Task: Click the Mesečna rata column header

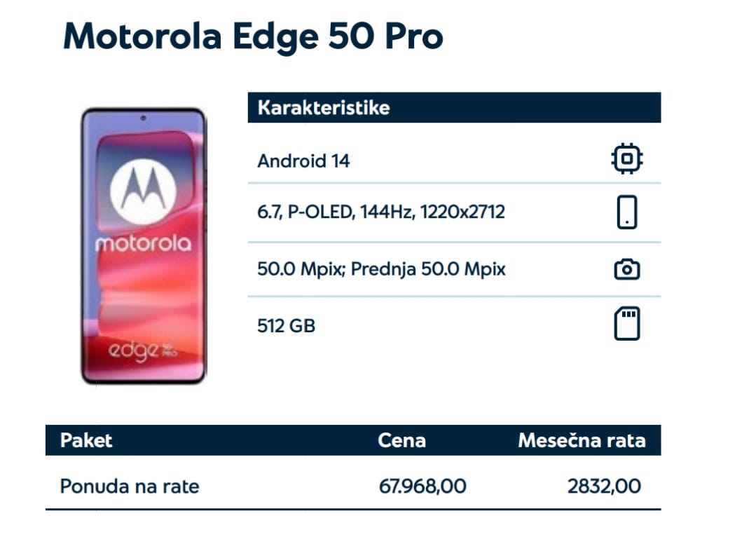Action: [582, 440]
